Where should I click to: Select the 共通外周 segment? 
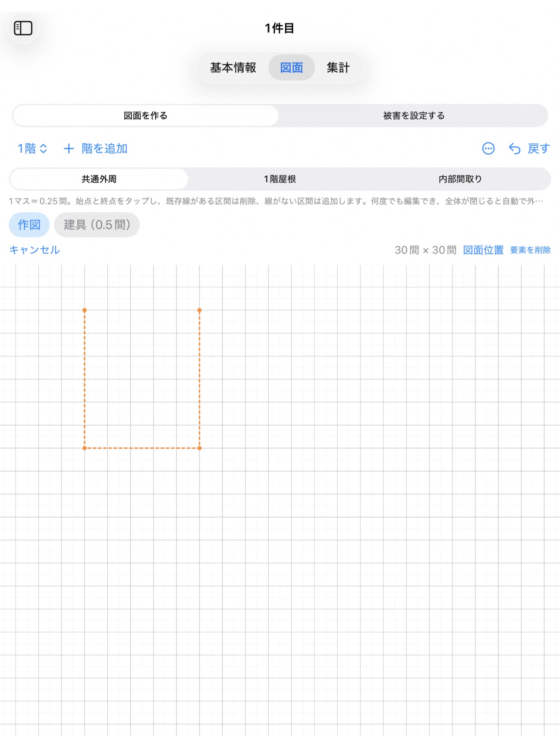pyautogui.click(x=99, y=179)
